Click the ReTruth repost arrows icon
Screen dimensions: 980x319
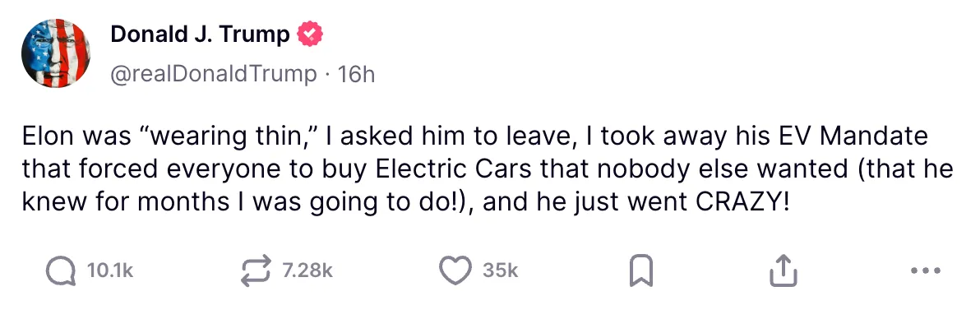(256, 271)
